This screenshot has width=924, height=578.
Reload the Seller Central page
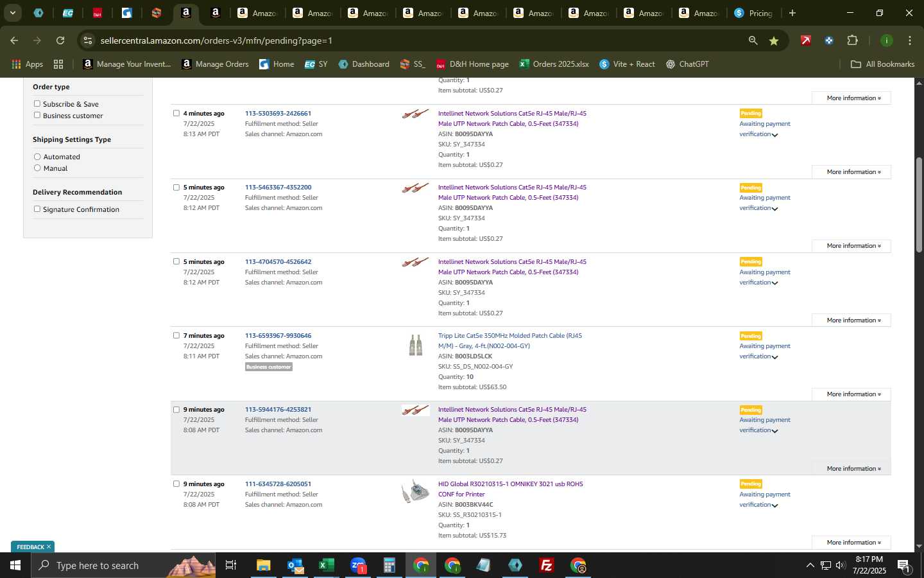pos(60,40)
